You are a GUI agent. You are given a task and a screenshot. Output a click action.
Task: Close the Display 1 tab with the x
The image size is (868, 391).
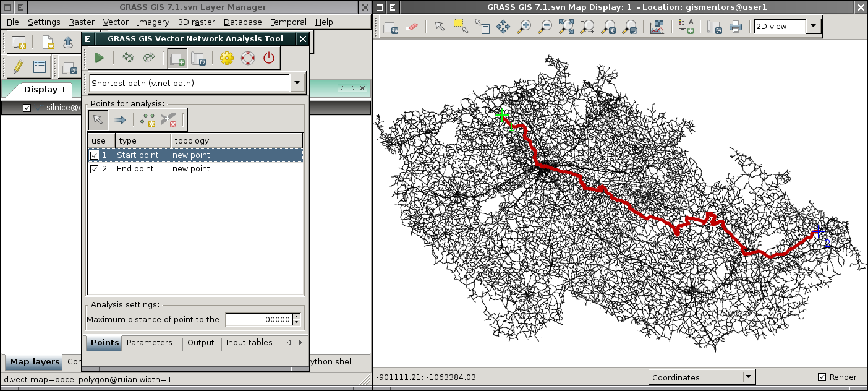[x=363, y=89]
